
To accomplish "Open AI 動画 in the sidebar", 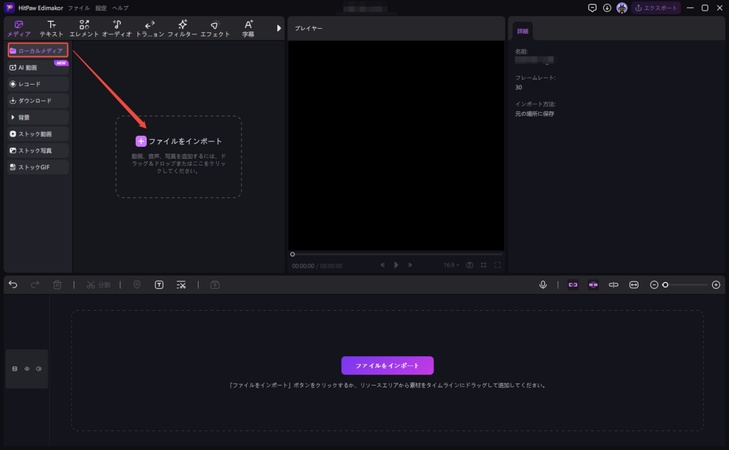I will 38,67.
